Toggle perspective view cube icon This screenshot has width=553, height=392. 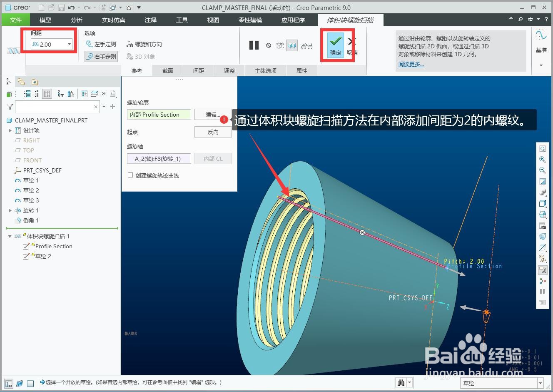543,237
